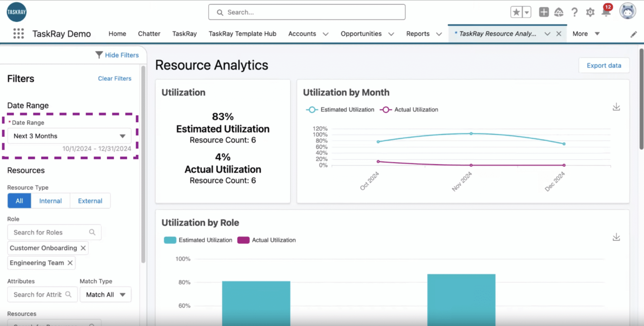Toggle Estimated Utilization legend in monthly chart

coord(340,110)
